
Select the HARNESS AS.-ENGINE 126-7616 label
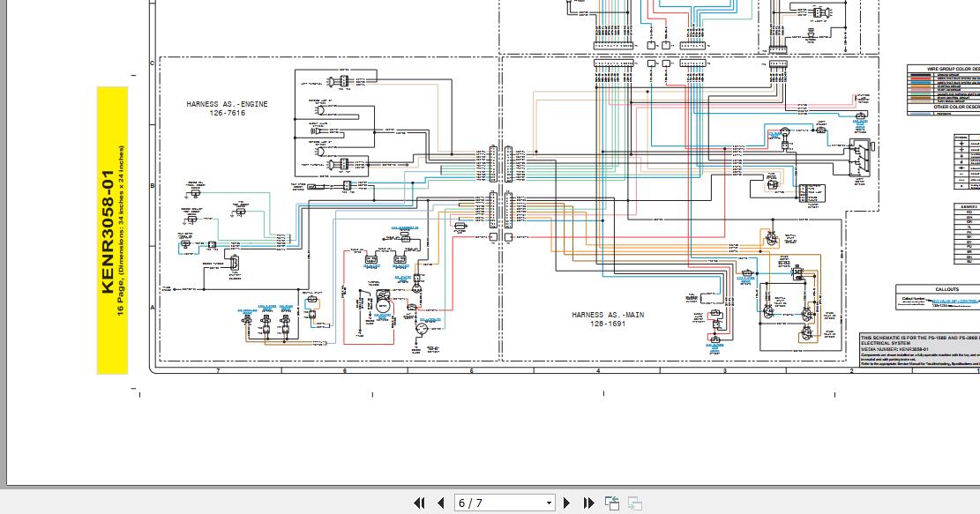227,108
